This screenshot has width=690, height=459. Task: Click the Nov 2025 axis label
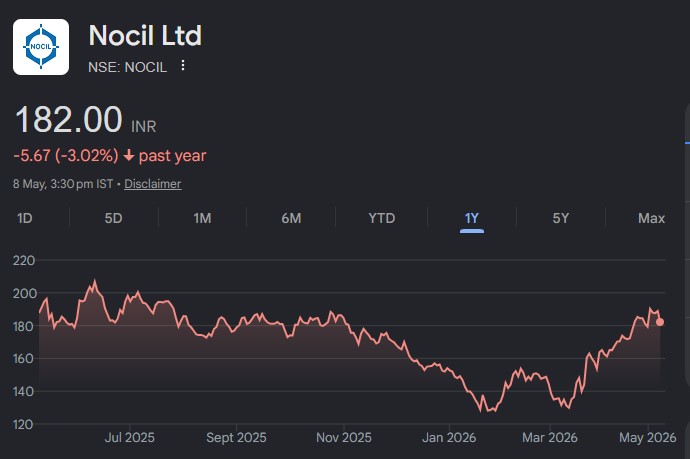tap(344, 437)
